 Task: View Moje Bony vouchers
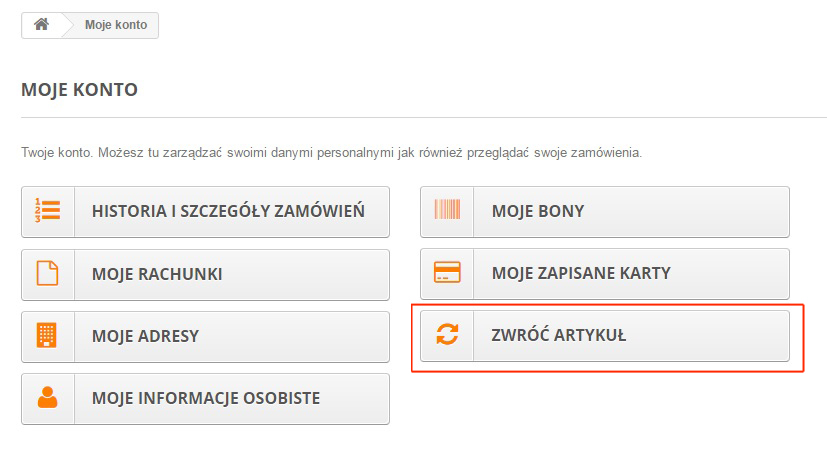[605, 211]
